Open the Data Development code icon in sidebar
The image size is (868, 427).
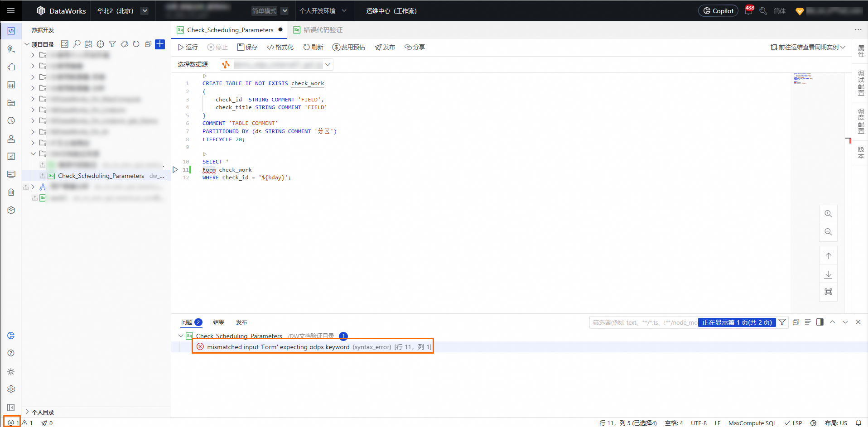pos(11,31)
